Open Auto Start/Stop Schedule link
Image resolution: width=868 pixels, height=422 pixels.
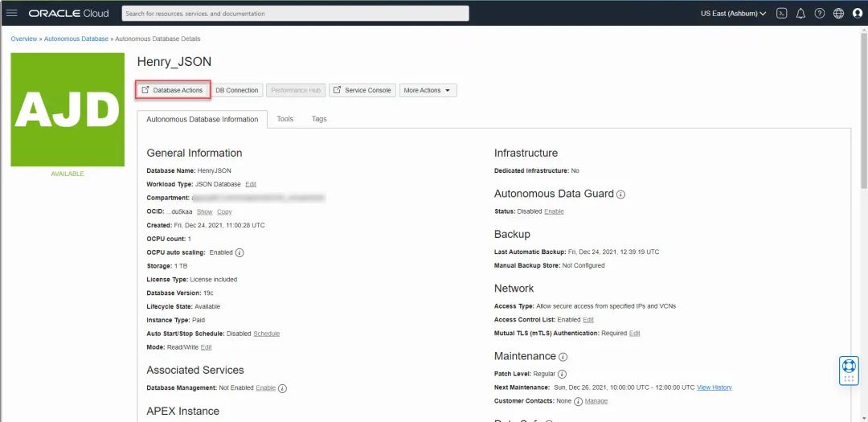tap(266, 334)
